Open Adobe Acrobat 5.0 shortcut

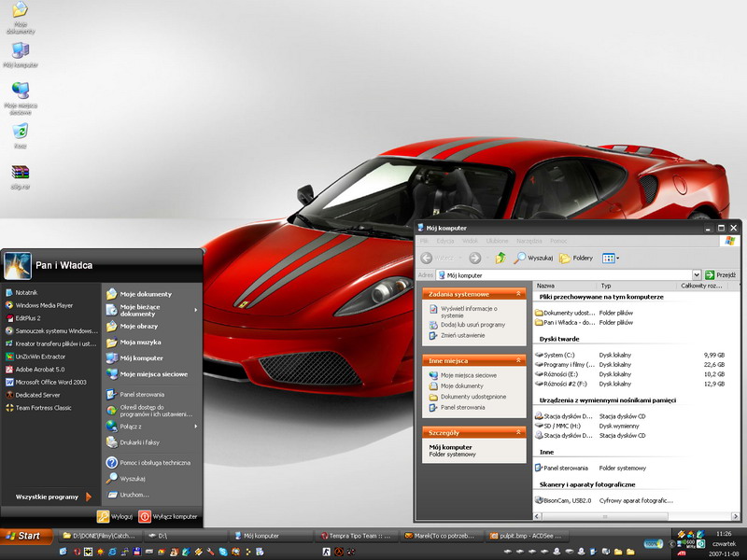pos(41,369)
